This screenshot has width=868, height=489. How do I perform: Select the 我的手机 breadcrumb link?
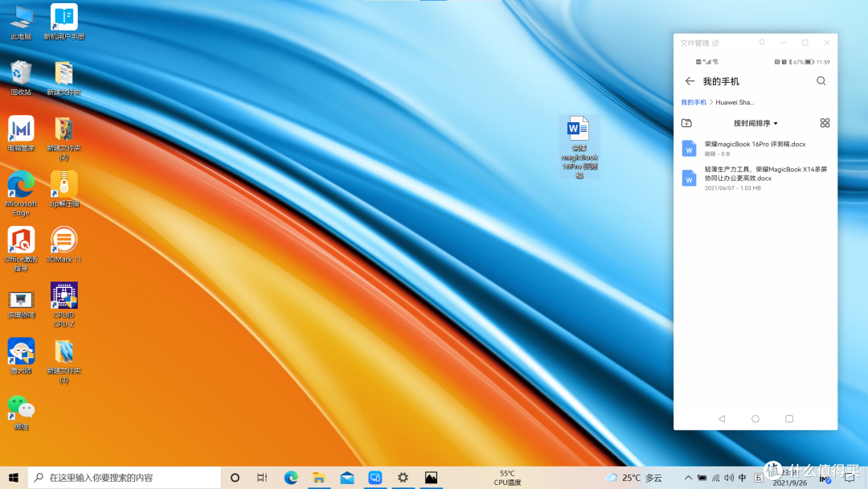(693, 102)
